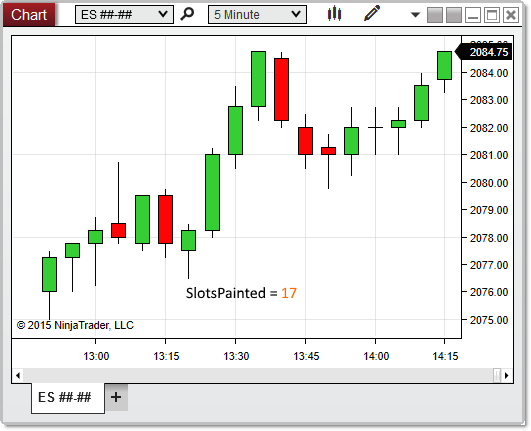Click the 2075.00 price axis label
531x431 pixels.
489,320
